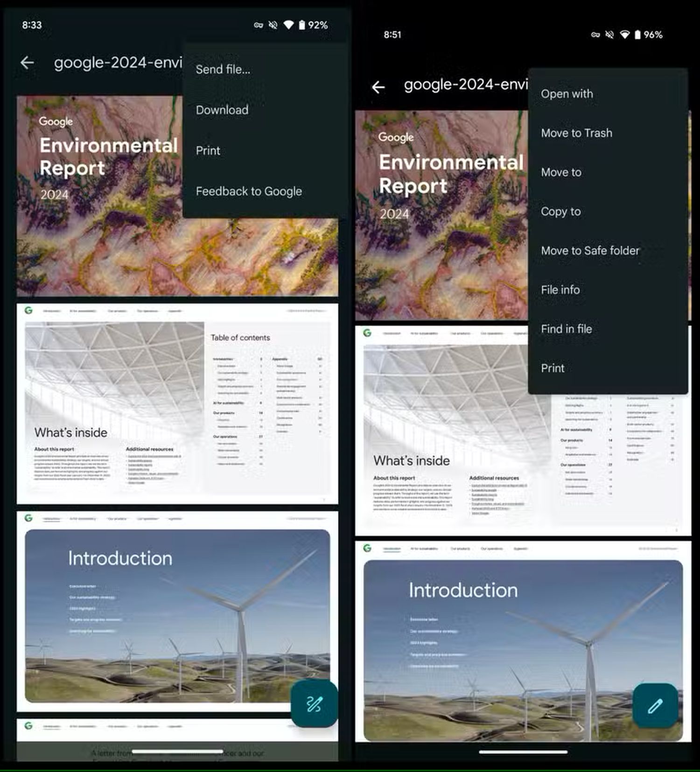This screenshot has height=772, width=700.
Task: Choose "Open with" in the menu
Action: 567,94
